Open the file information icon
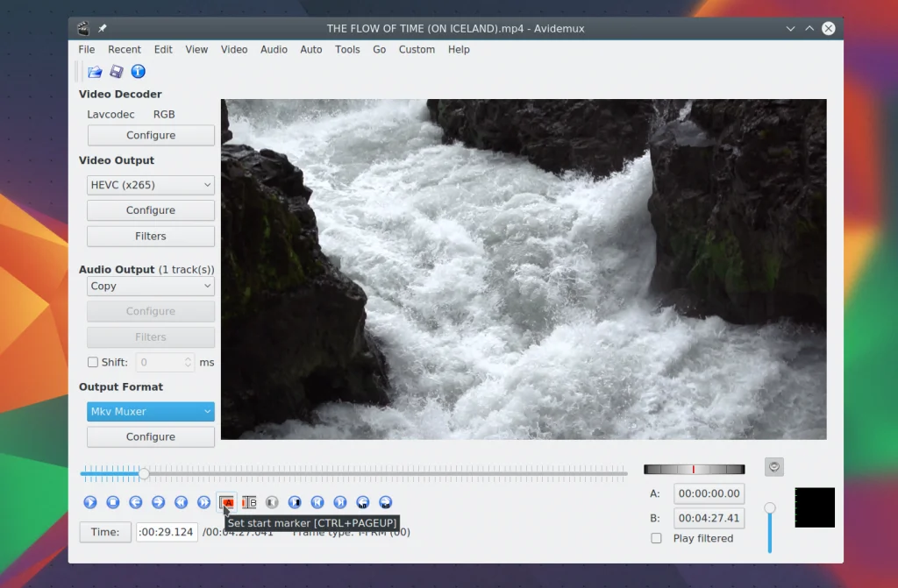The image size is (898, 588). [x=138, y=72]
